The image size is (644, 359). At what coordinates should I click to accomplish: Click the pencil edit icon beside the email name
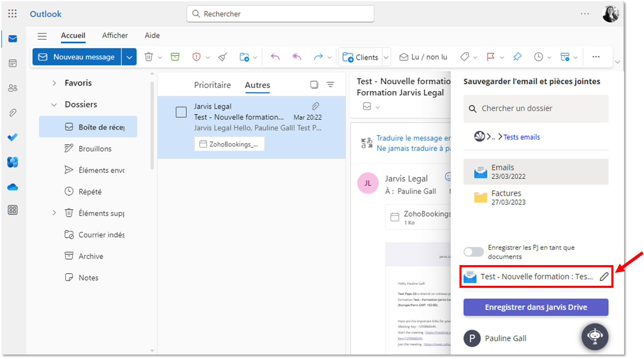point(604,276)
